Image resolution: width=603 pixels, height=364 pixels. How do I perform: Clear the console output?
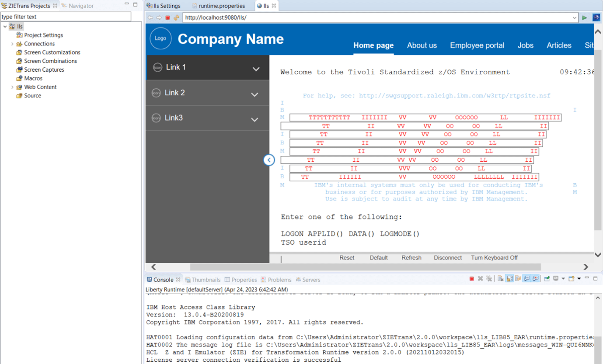(500, 278)
